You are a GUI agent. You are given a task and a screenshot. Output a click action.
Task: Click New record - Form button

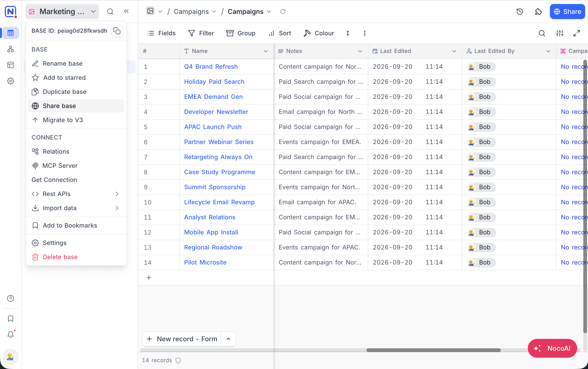(182, 339)
